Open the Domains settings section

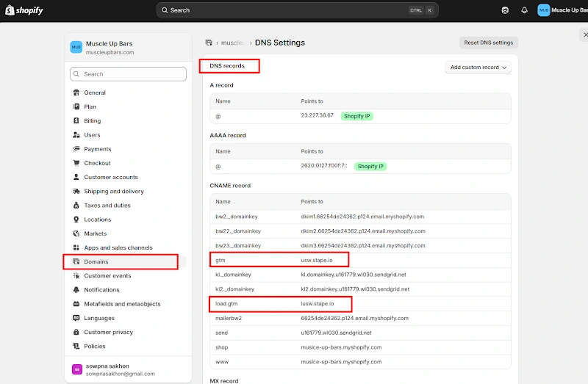pos(96,261)
